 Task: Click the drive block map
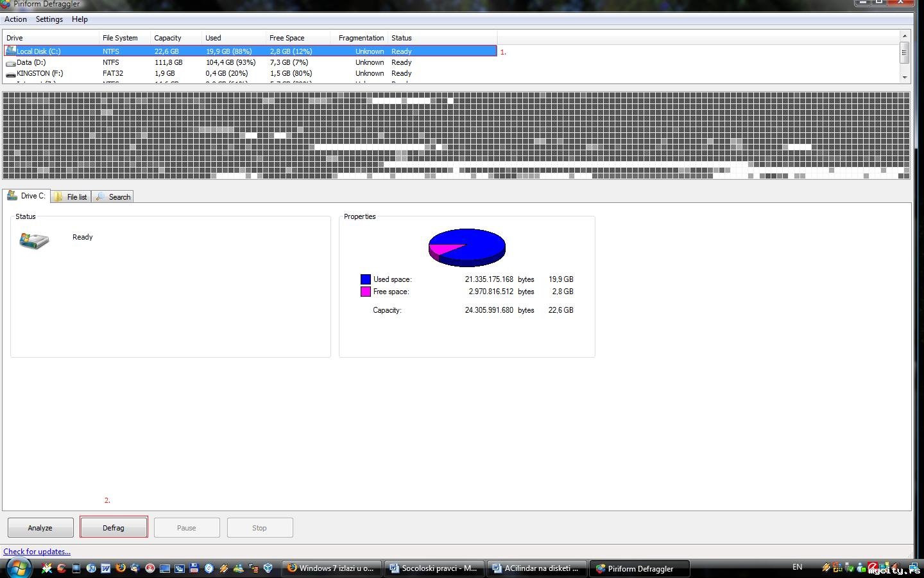(456, 136)
